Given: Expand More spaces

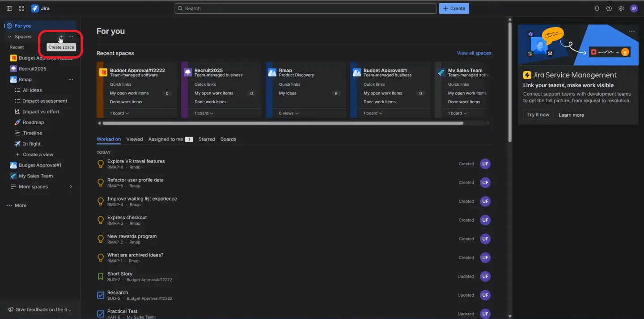Looking at the screenshot, I should (40, 187).
